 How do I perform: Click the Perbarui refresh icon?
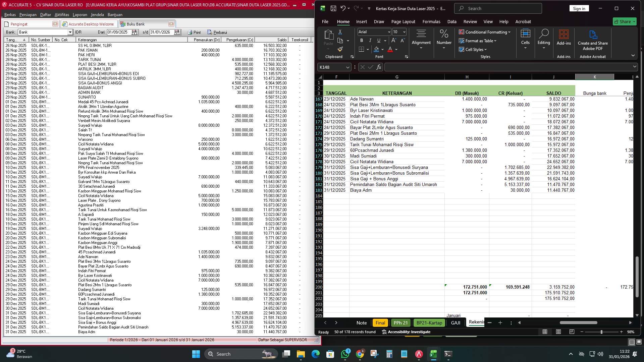click(210, 32)
